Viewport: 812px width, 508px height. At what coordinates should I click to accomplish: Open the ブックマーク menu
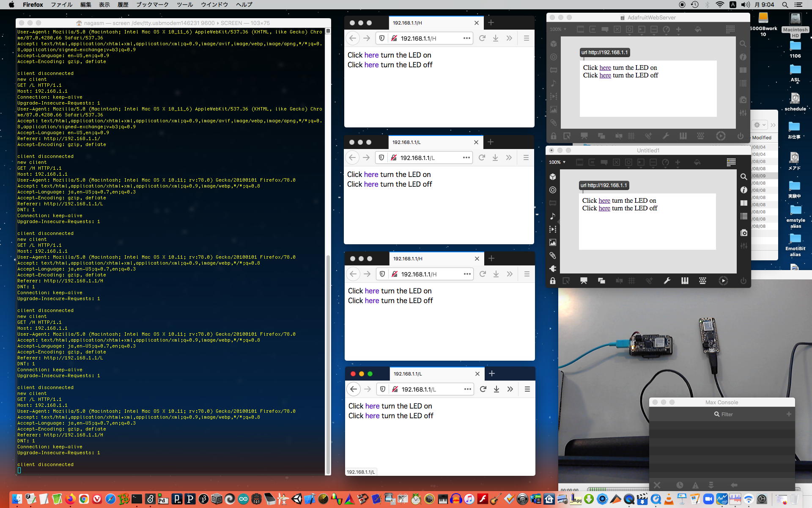[152, 5]
